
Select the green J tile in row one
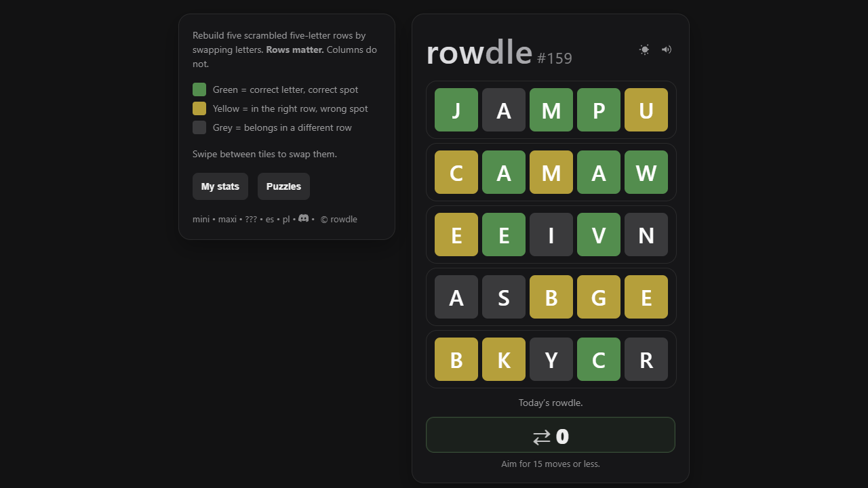pos(456,110)
